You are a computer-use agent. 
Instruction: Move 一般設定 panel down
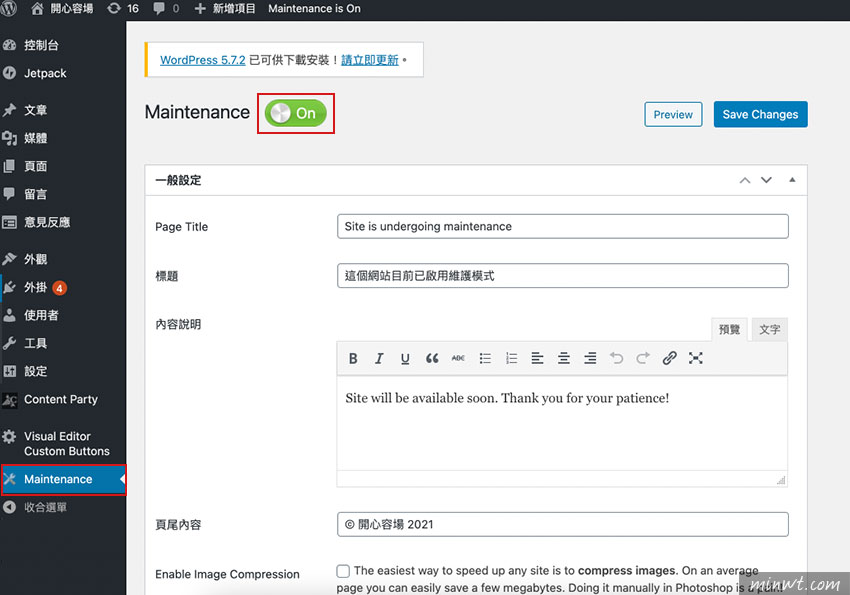(x=766, y=180)
